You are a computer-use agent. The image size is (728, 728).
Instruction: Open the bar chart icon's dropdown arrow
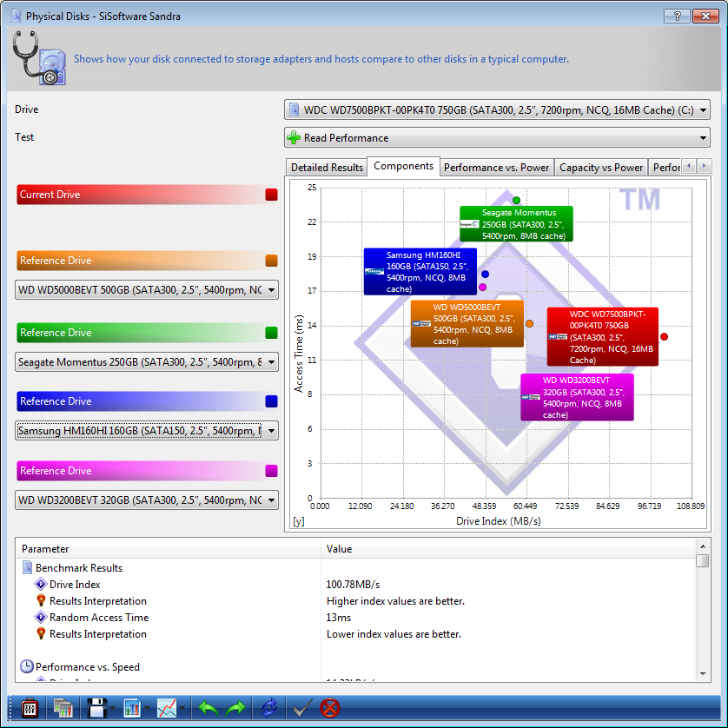[x=147, y=709]
